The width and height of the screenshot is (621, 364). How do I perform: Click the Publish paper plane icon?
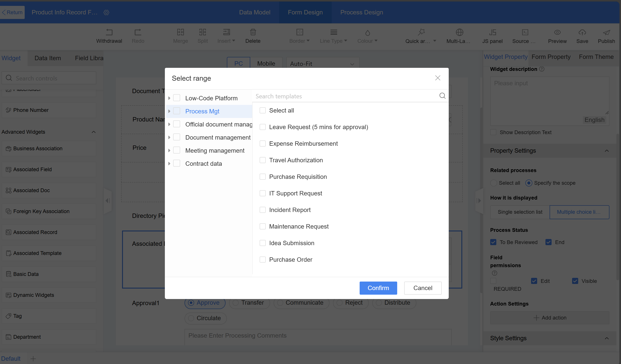pyautogui.click(x=606, y=32)
